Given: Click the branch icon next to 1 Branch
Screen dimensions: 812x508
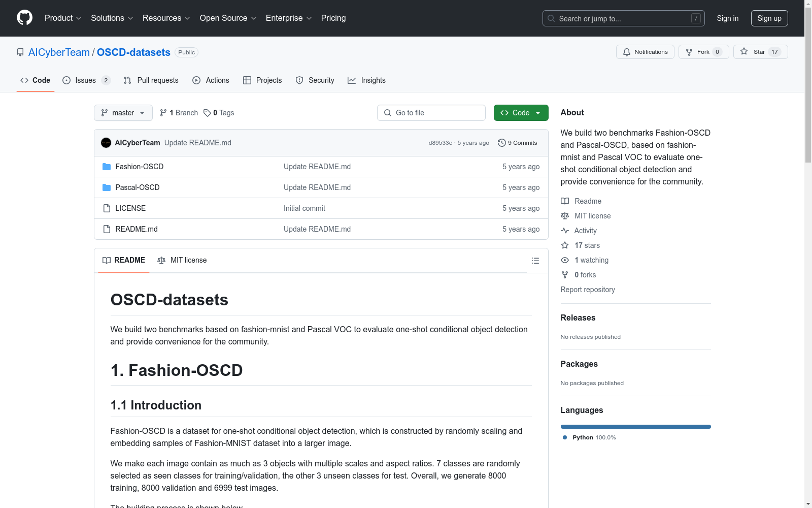Looking at the screenshot, I should click(163, 113).
